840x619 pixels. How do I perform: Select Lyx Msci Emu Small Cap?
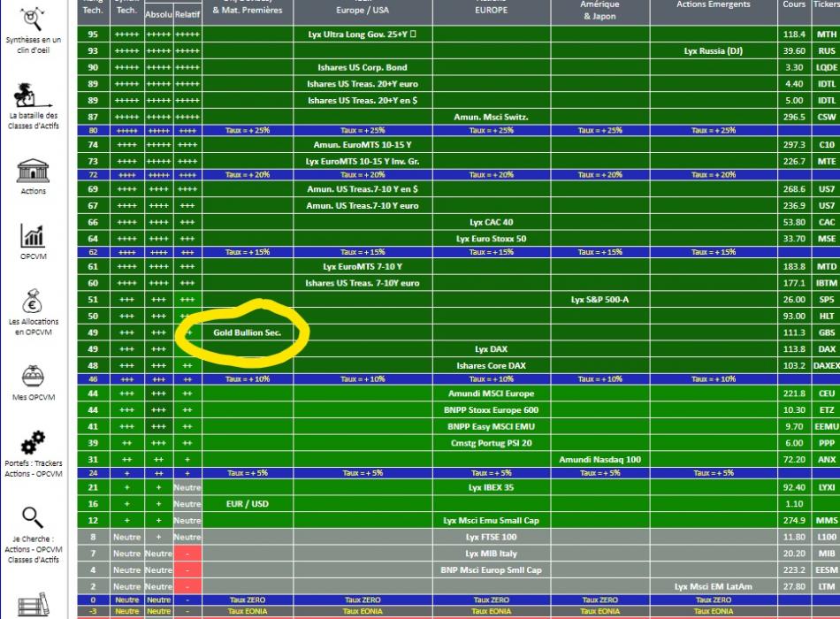492,522
